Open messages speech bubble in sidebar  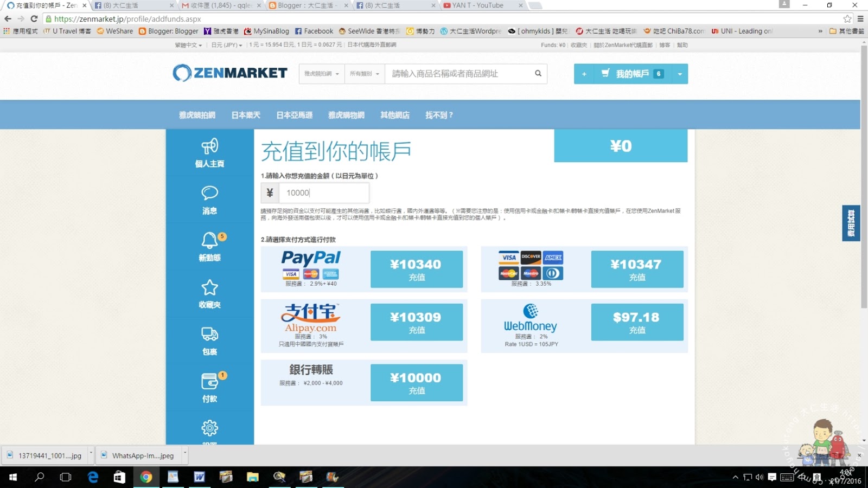(x=209, y=193)
